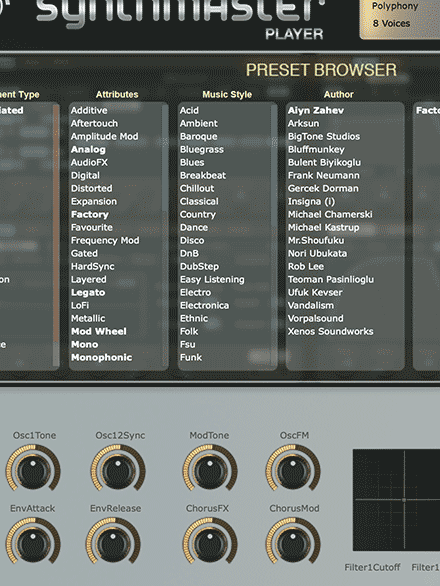Click the Osc12Sync knob

(118, 468)
